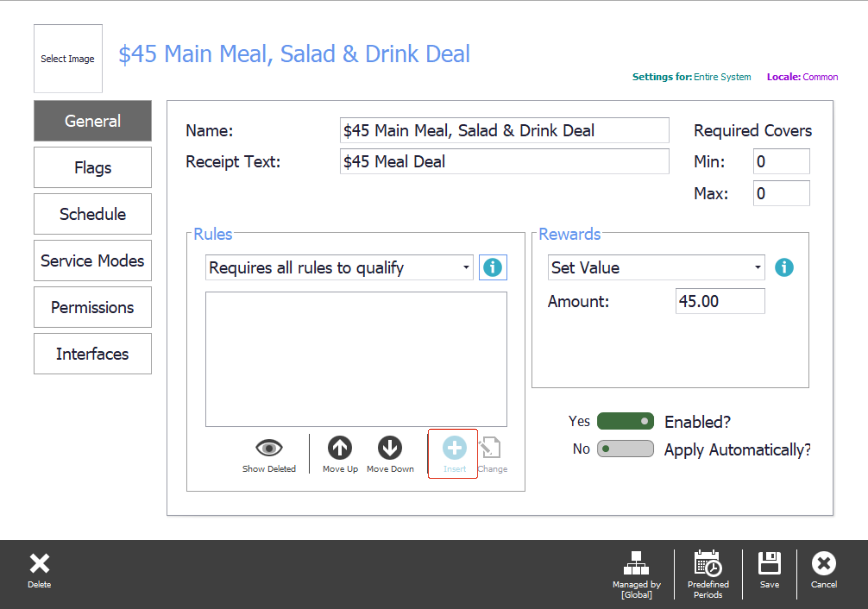Click the Receipt Text input field
Viewport: 868px width, 609px height.
[504, 161]
